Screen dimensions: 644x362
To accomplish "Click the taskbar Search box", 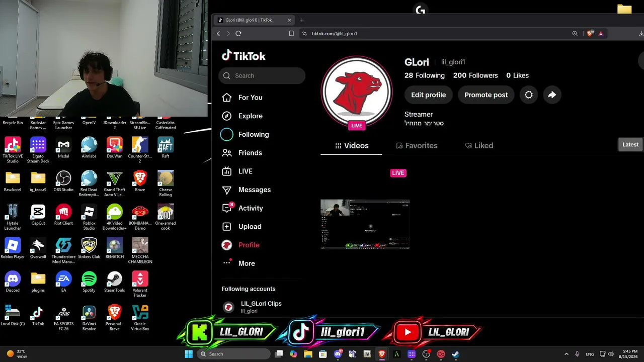I will (x=234, y=354).
